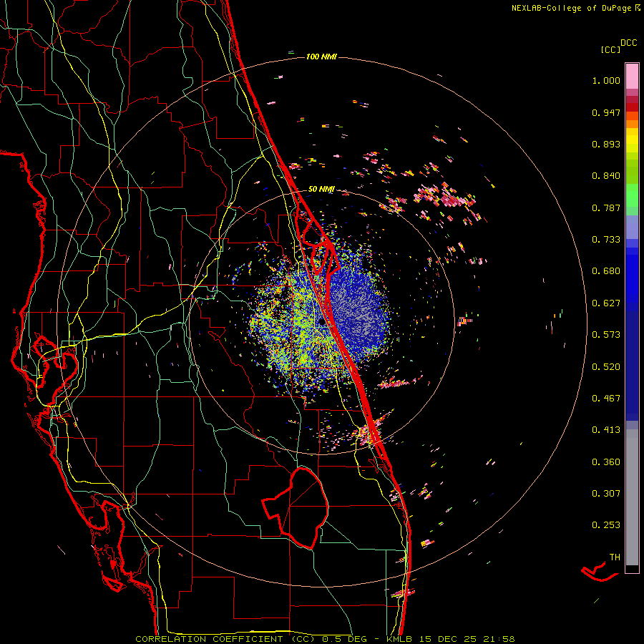Pick the light pink color bar segment

tap(632, 76)
